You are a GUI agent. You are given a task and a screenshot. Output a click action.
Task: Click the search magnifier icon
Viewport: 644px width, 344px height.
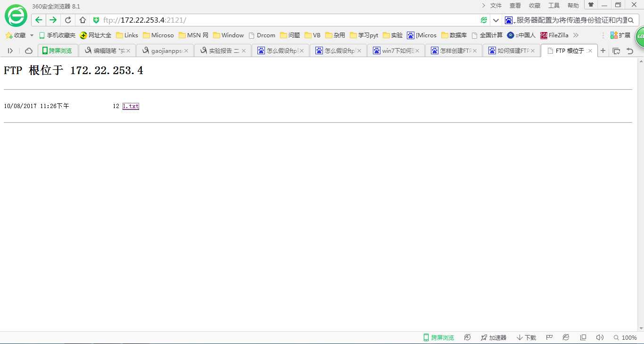631,20
